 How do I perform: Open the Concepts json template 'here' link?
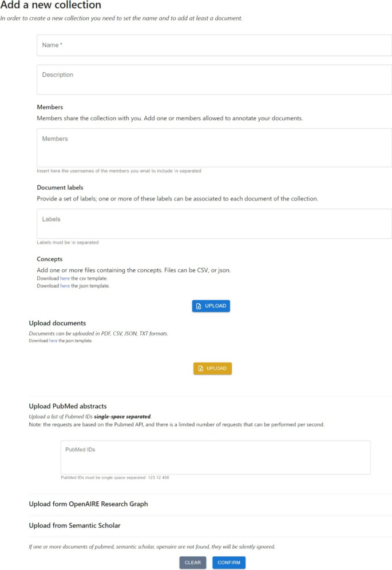[65, 286]
